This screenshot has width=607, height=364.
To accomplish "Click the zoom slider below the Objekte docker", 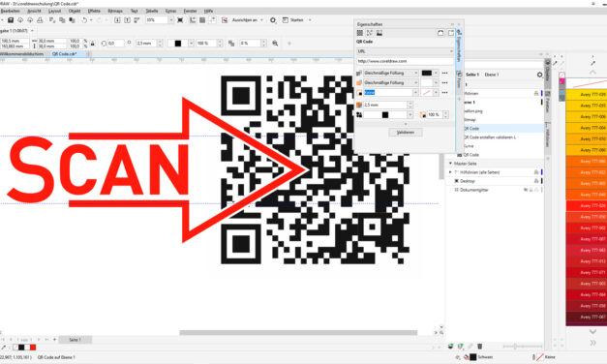I will tap(523, 347).
